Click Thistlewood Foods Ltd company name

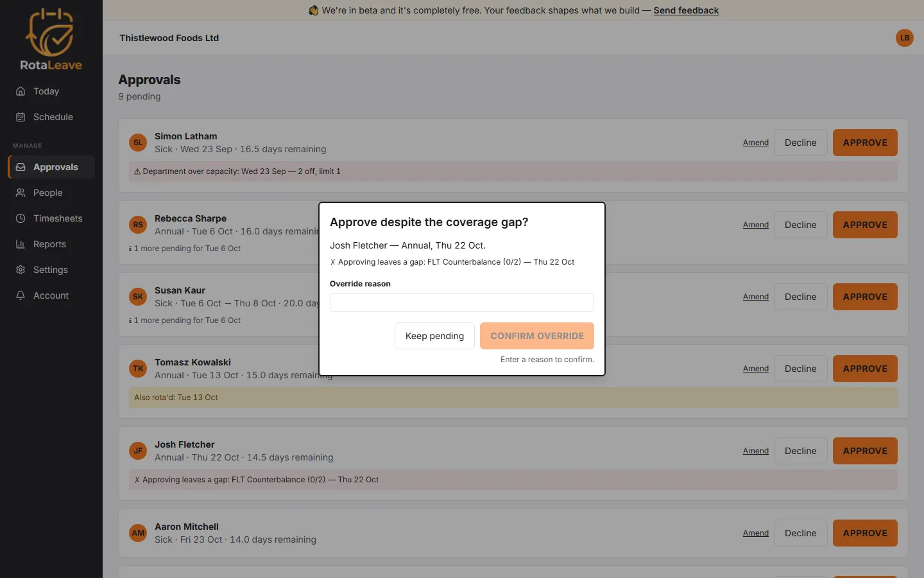pos(169,38)
